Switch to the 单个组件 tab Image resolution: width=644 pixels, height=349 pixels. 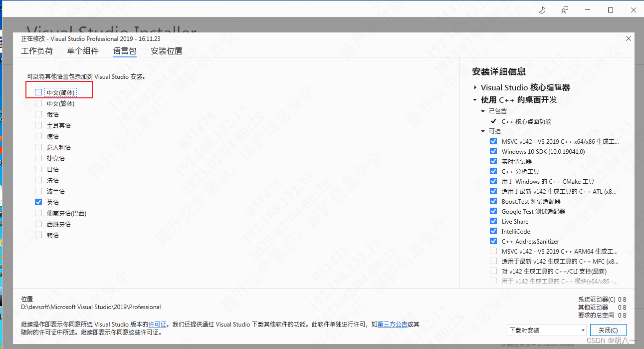83,51
